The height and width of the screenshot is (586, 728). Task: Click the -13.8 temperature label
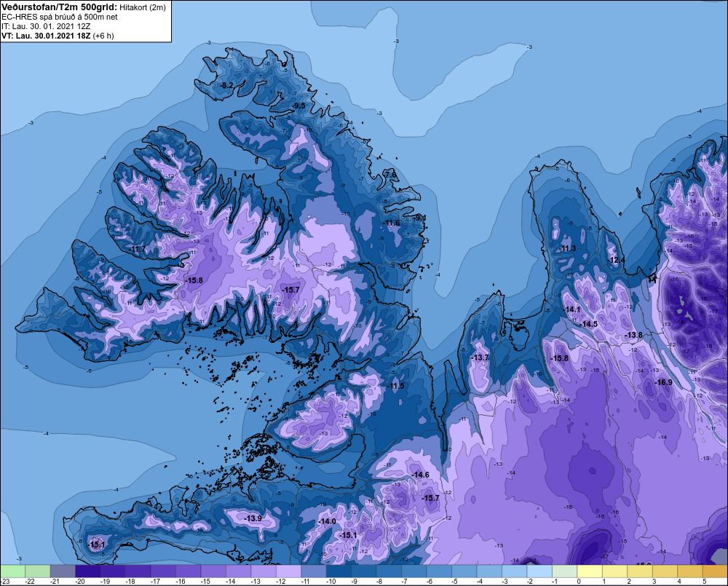coord(634,336)
